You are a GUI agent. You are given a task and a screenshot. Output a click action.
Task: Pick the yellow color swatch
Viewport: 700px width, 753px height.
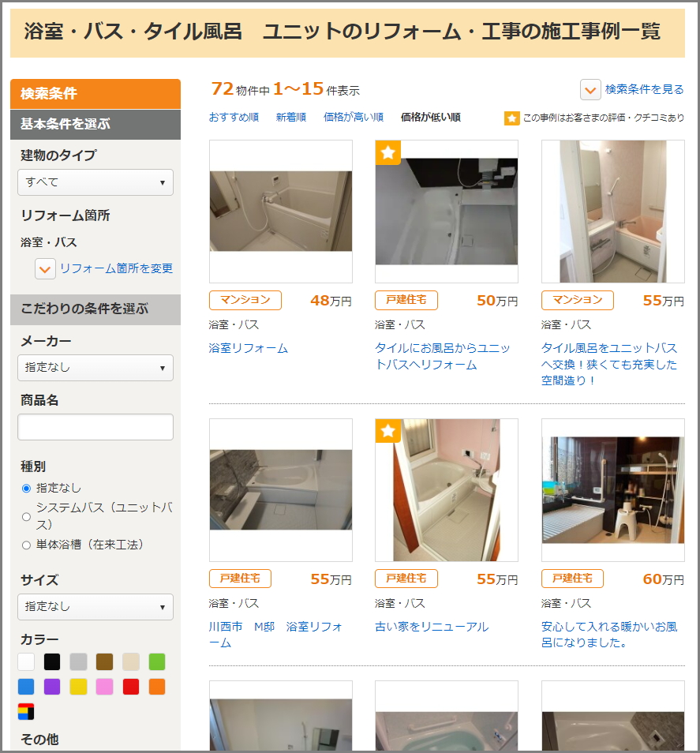(78, 687)
